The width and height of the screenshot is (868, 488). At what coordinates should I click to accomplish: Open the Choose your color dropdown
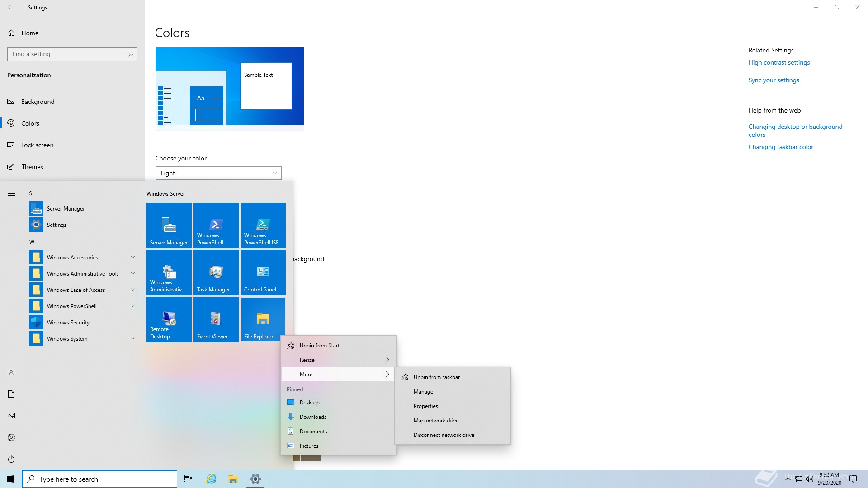pos(219,173)
